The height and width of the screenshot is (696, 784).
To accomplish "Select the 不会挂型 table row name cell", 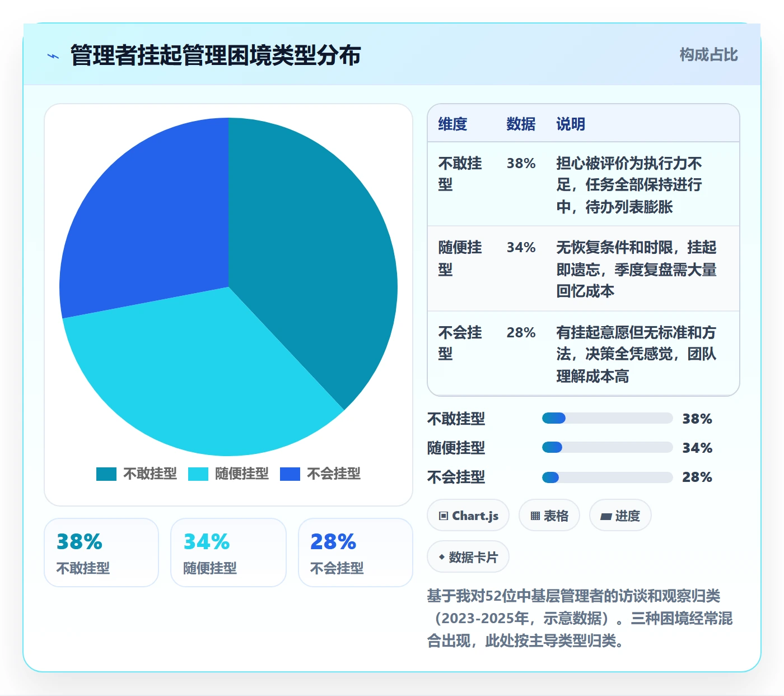I will pos(460,343).
